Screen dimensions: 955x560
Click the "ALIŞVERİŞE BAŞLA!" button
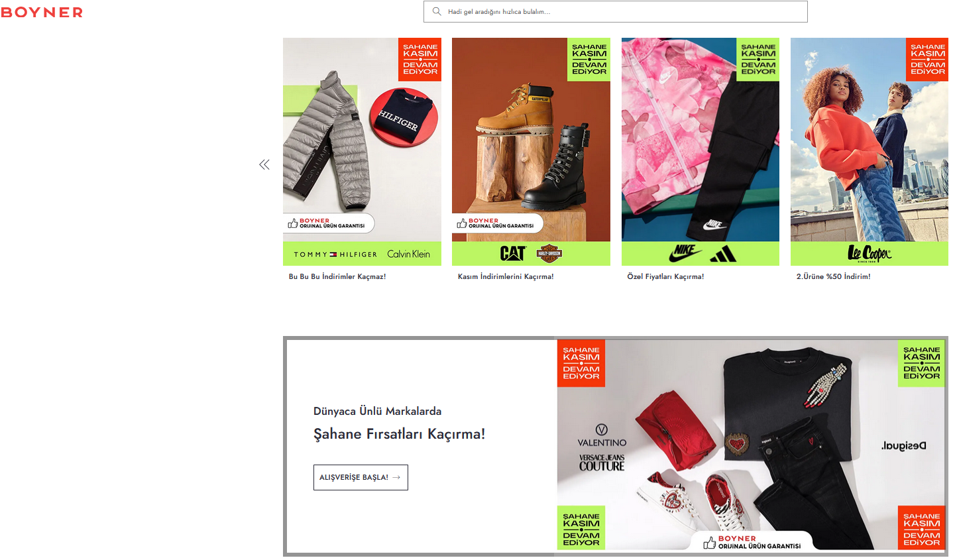pyautogui.click(x=361, y=477)
